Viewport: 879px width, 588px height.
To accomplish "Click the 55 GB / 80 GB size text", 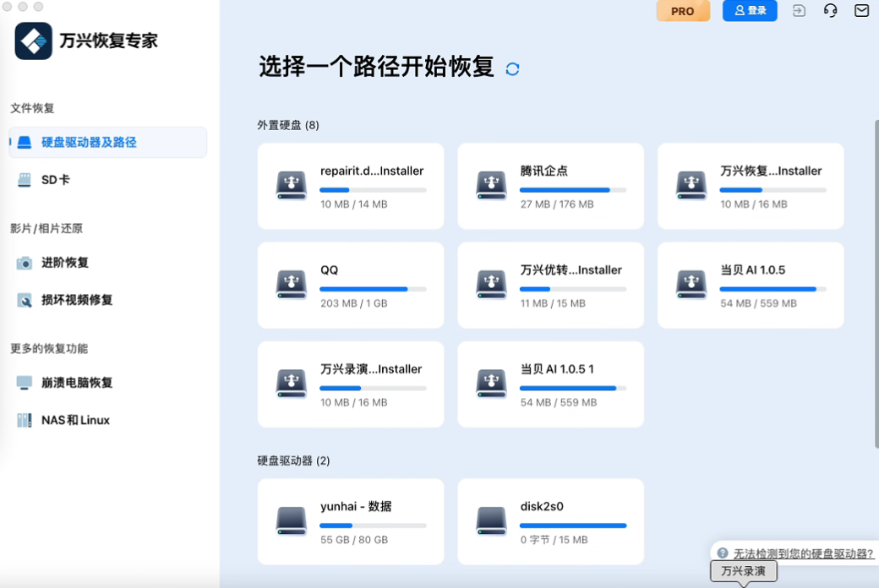I will point(354,541).
